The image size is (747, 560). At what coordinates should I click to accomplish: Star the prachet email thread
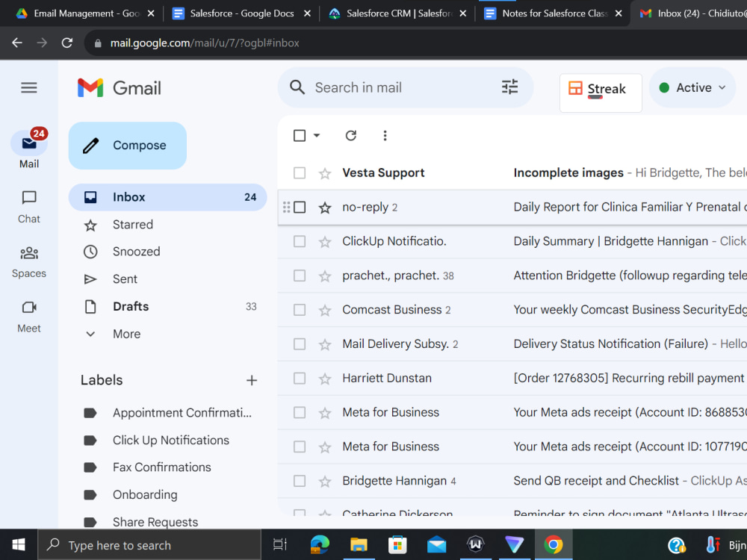click(325, 276)
